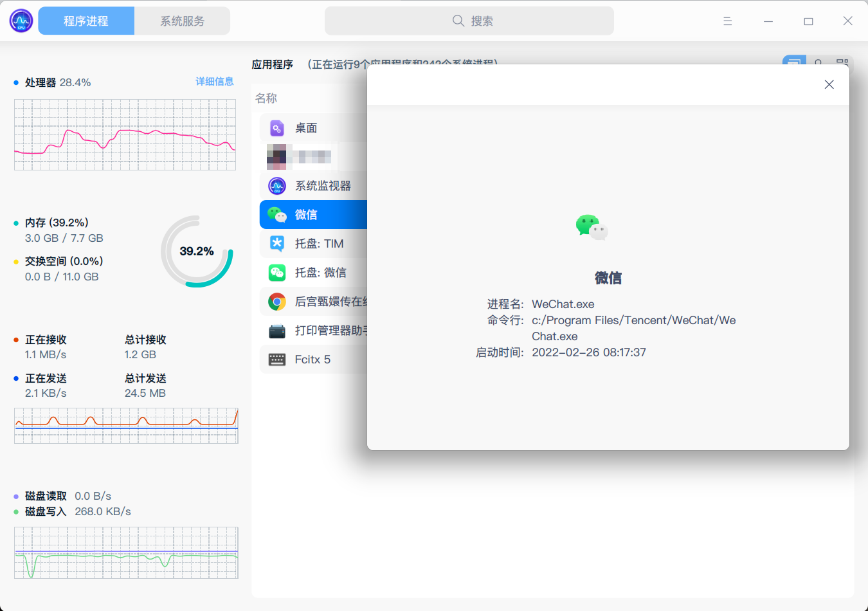Screen dimensions: 868x611
Task: Click the 托盘: TIM tray process icon
Action: [x=276, y=243]
